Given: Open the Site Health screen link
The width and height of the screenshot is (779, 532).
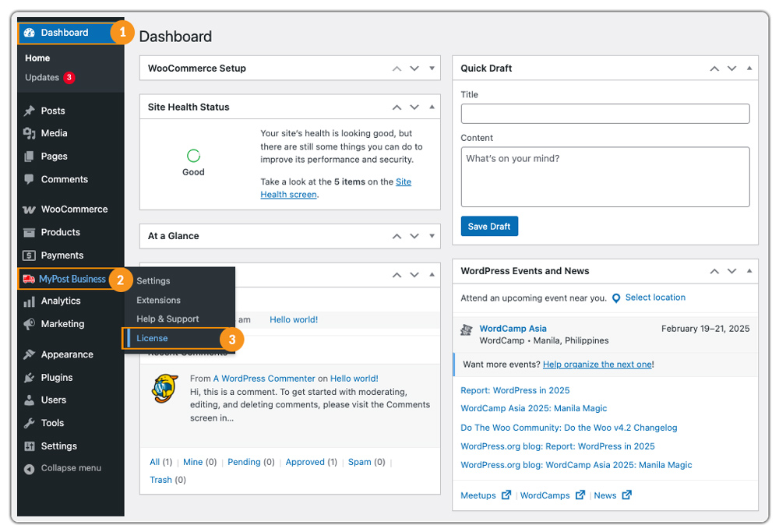Looking at the screenshot, I should (x=336, y=188).
